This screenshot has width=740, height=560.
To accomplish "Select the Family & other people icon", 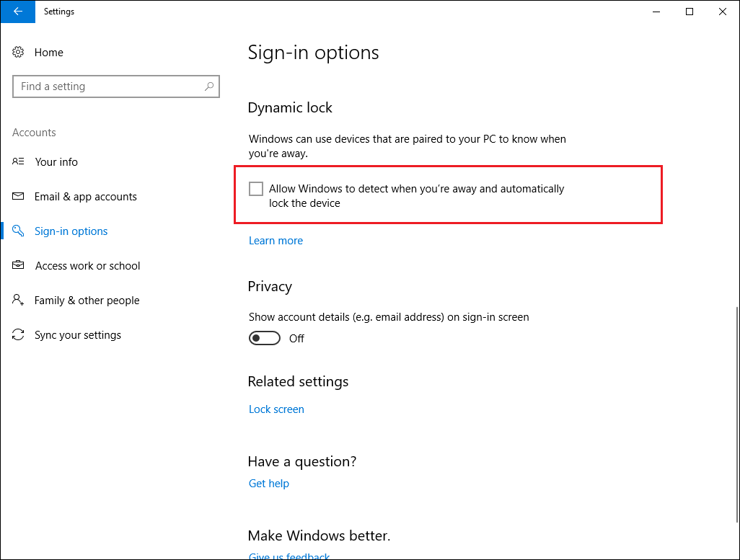I will point(18,300).
